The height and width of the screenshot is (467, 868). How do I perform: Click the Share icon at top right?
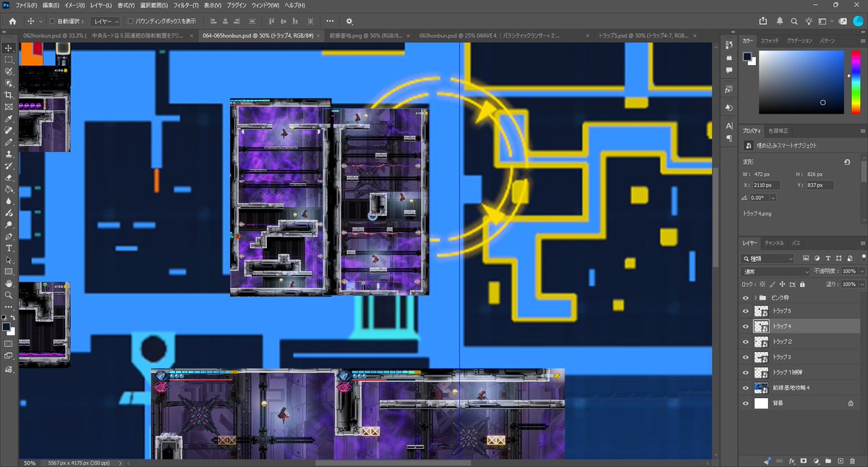coord(762,21)
